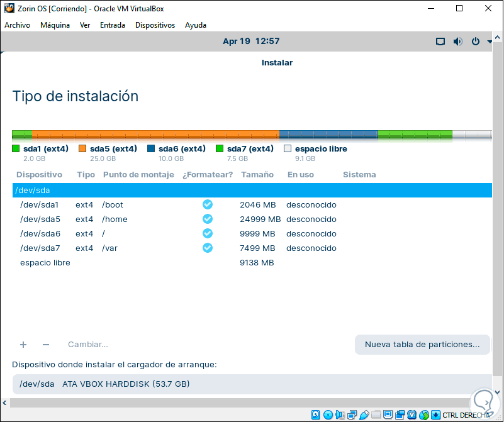Click the /boot mount point cell
Image resolution: width=504 pixels, height=422 pixels.
pyautogui.click(x=113, y=204)
